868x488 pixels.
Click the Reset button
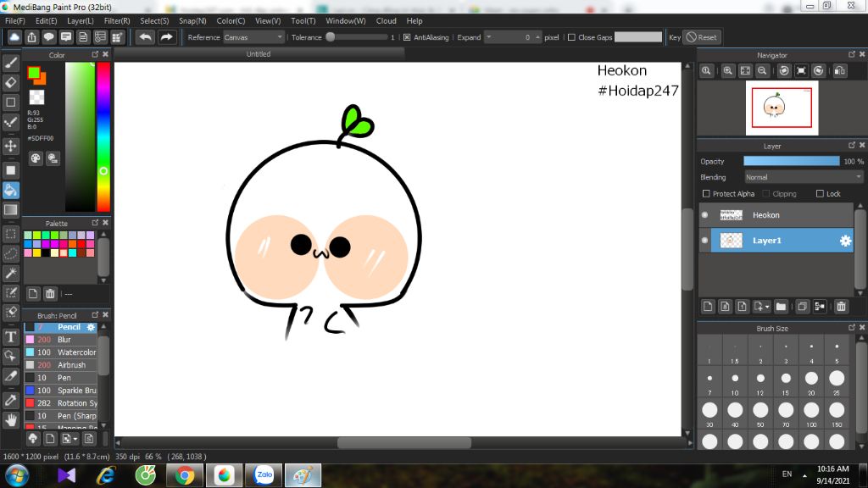point(701,37)
